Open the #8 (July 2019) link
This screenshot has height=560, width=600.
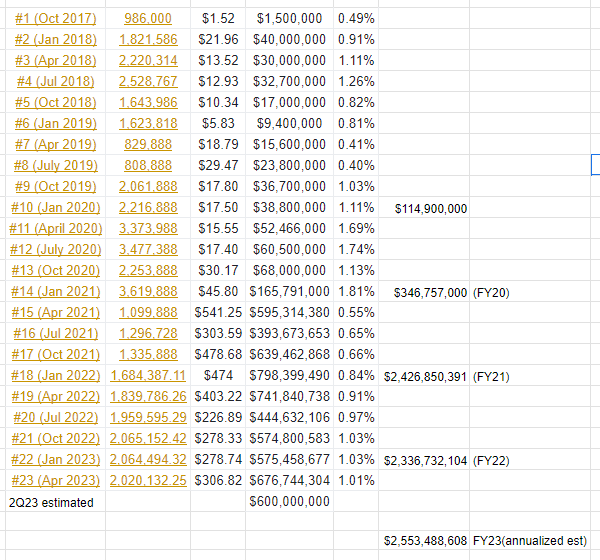[x=55, y=165]
